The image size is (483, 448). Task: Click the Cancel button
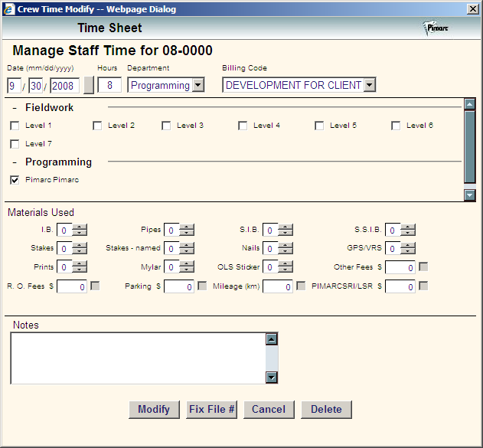[269, 410]
